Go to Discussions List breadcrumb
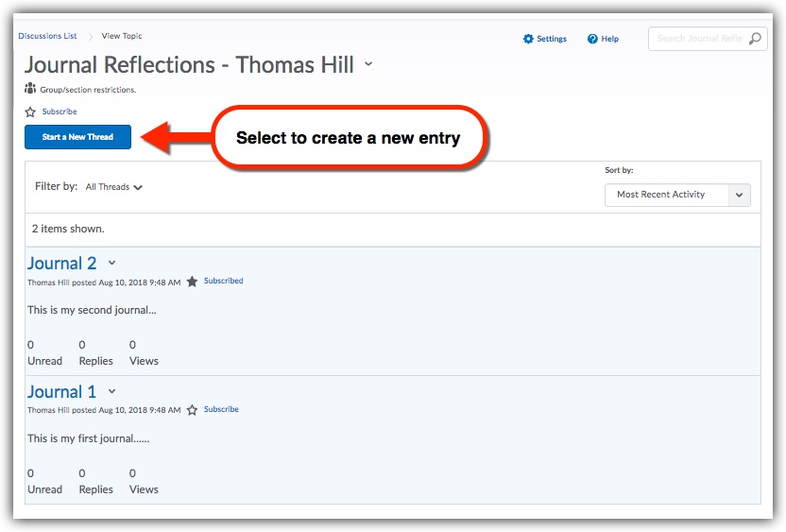 [47, 36]
